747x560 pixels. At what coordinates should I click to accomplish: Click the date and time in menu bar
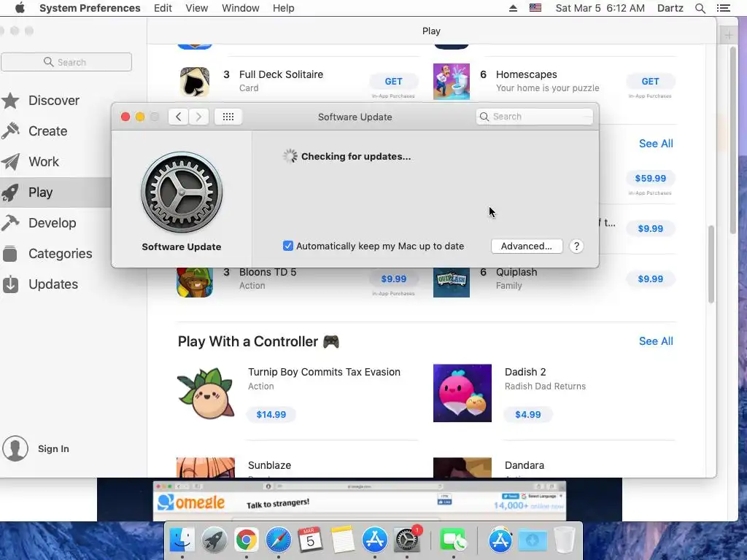pos(600,8)
